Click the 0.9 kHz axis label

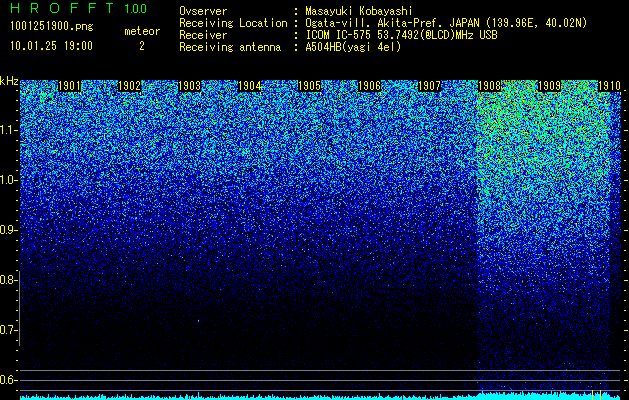(x=8, y=230)
